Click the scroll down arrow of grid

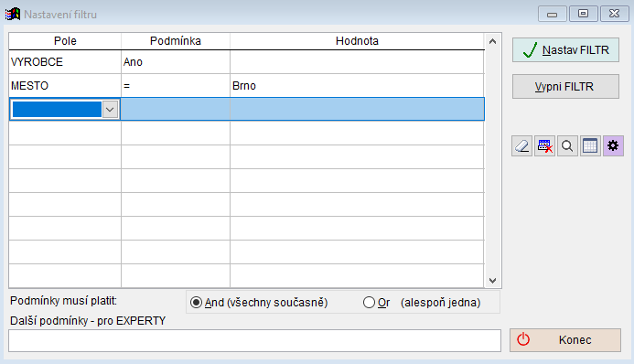point(492,281)
